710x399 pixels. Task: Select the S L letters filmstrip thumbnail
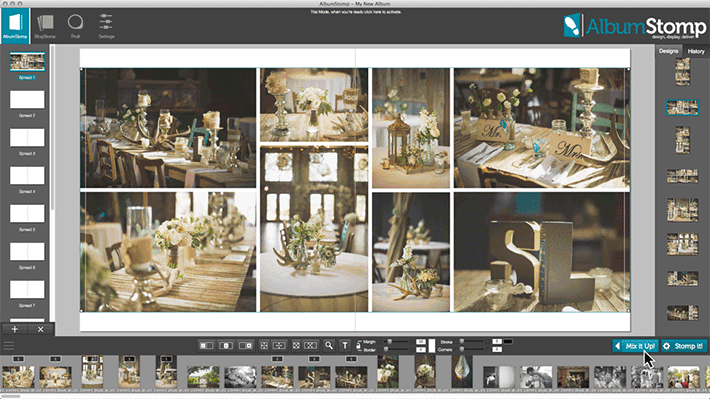[x=314, y=377]
